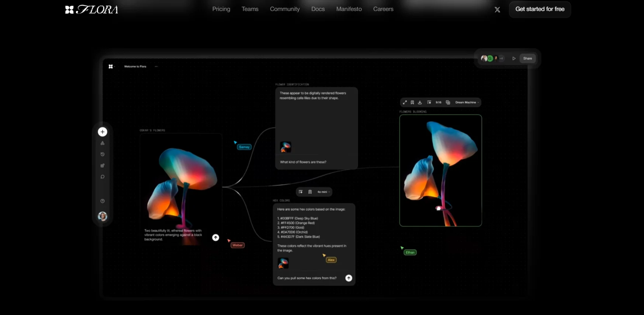Click 'Can you pull some hex colors' prompt field
The image size is (644, 315).
click(x=307, y=278)
